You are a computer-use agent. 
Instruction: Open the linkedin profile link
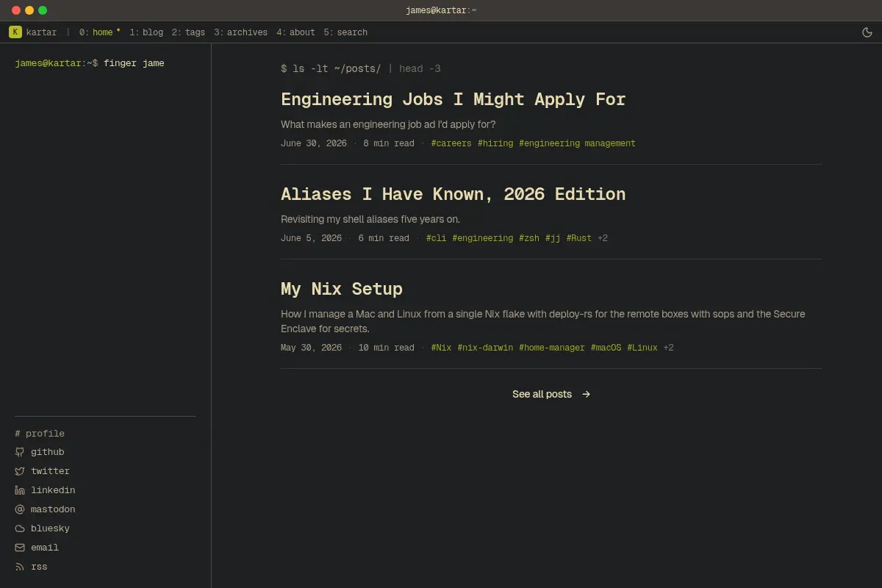tap(53, 490)
